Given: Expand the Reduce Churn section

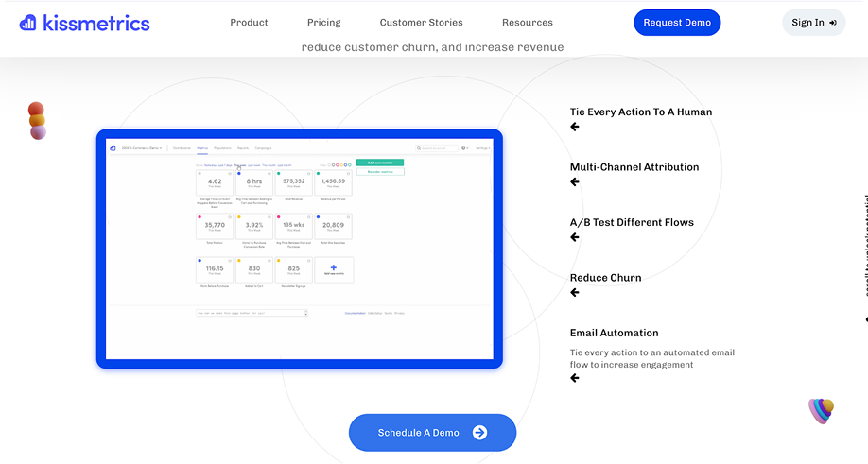Looking at the screenshot, I should (x=605, y=278).
